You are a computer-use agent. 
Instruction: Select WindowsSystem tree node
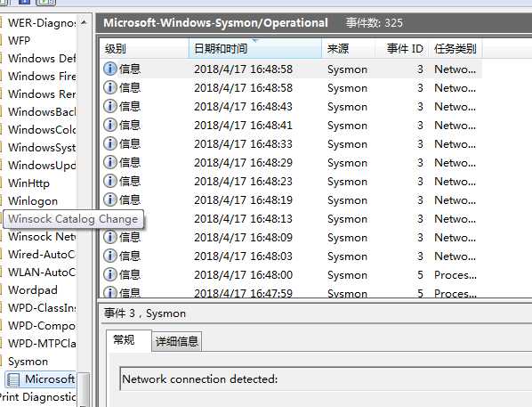(x=42, y=148)
